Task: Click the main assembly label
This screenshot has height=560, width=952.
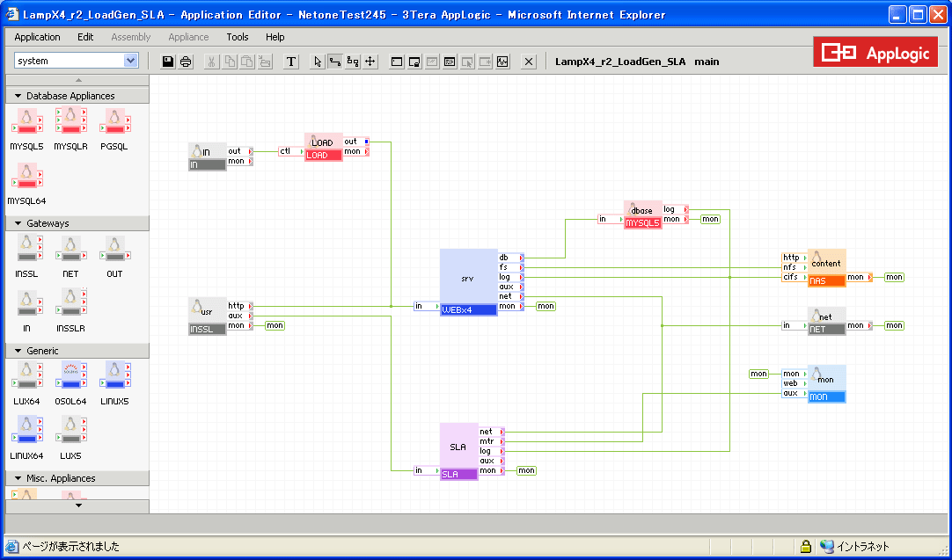Action: coord(707,62)
